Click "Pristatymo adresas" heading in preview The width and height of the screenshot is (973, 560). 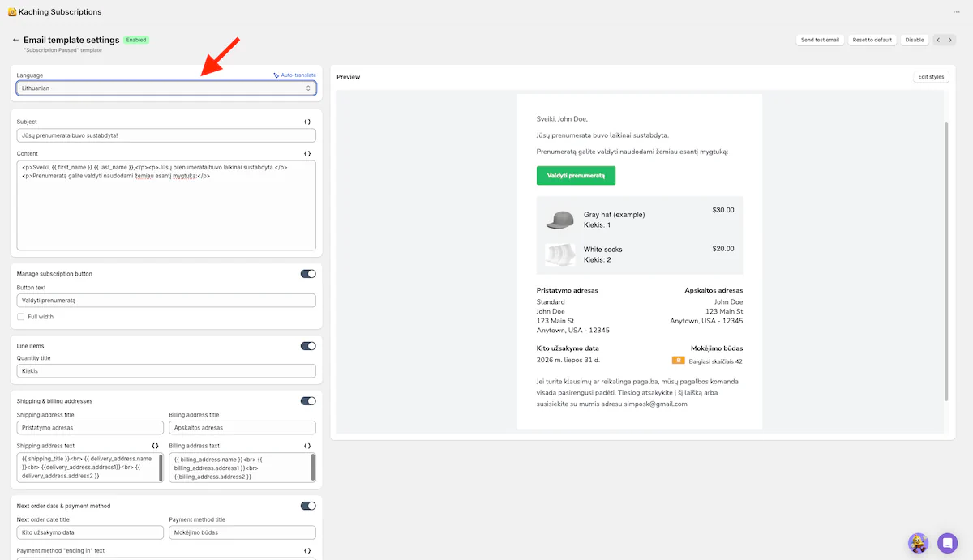coord(568,290)
